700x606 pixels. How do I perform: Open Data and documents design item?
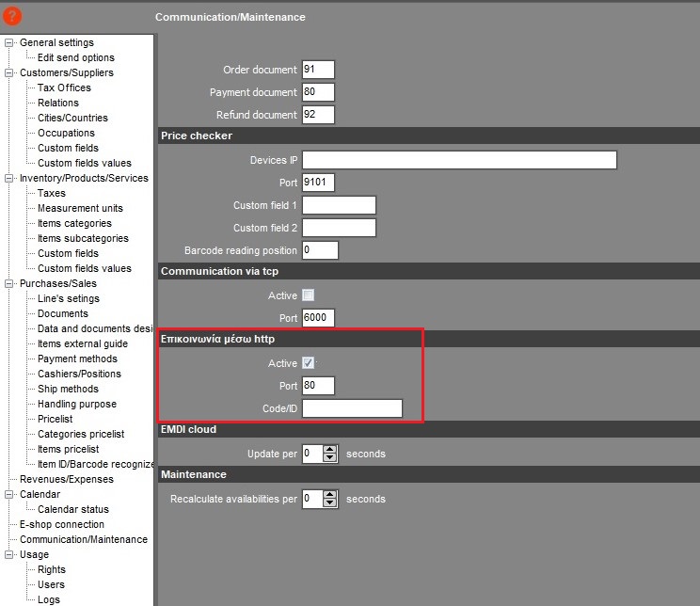[x=95, y=328]
